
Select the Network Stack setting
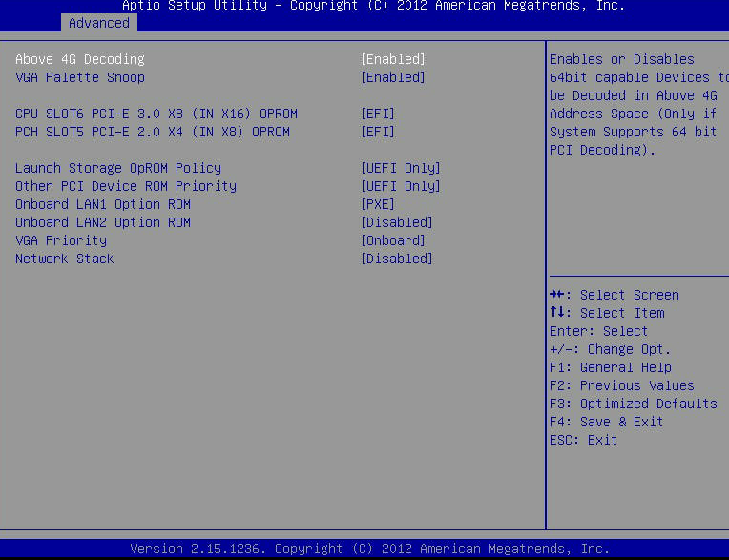65,259
